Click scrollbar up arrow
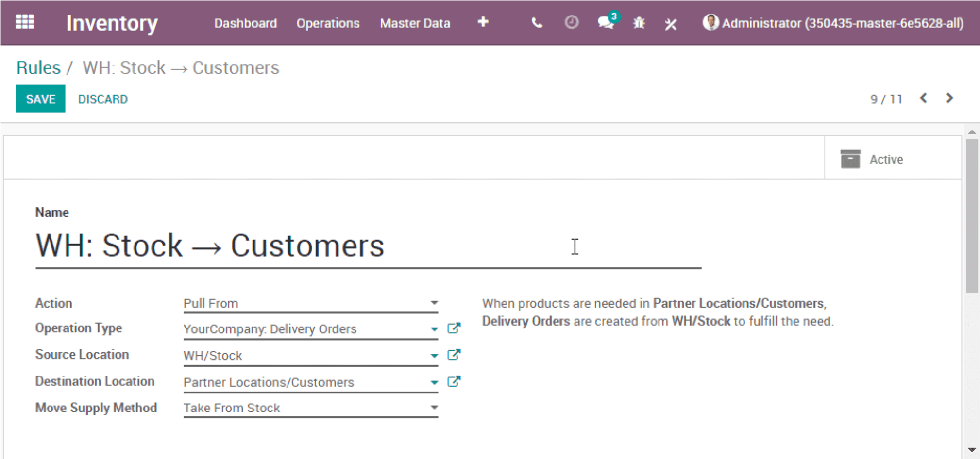Image resolution: width=980 pixels, height=459 pixels. pyautogui.click(x=971, y=132)
